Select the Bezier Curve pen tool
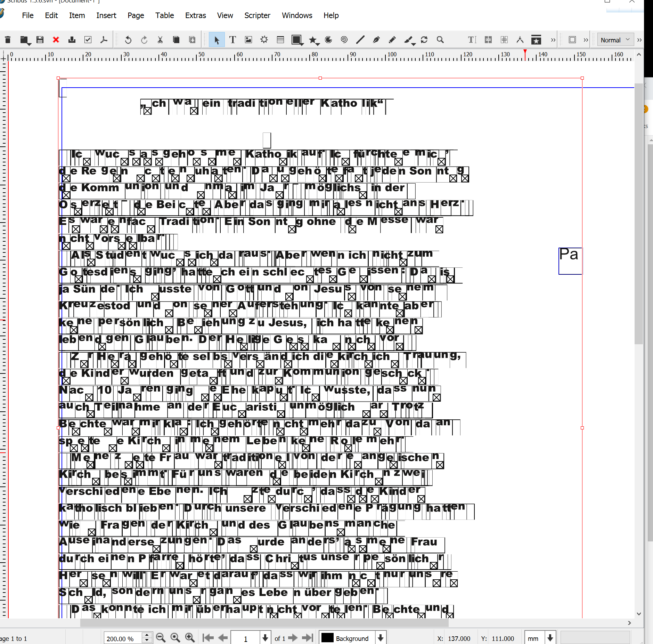 tap(376, 40)
